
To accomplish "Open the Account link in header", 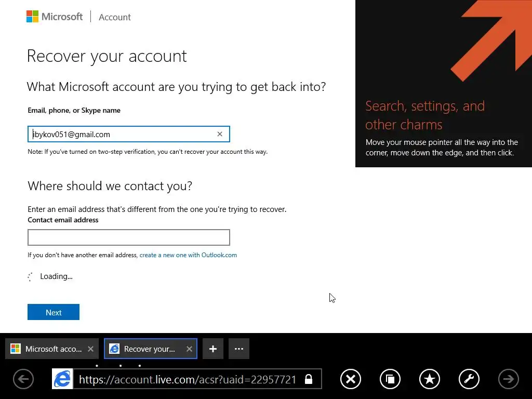I will click(x=115, y=17).
